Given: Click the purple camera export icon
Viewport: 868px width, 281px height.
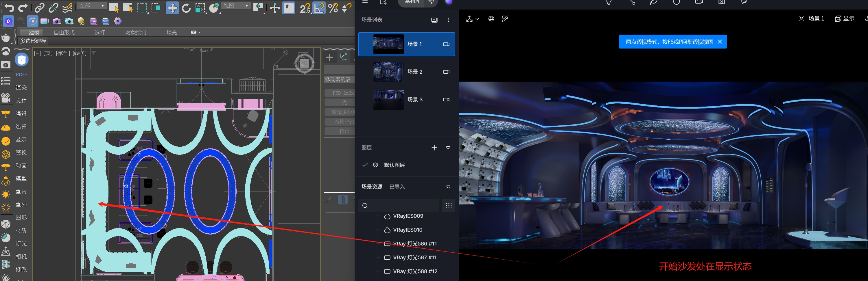Looking at the screenshot, I should click(57, 21).
